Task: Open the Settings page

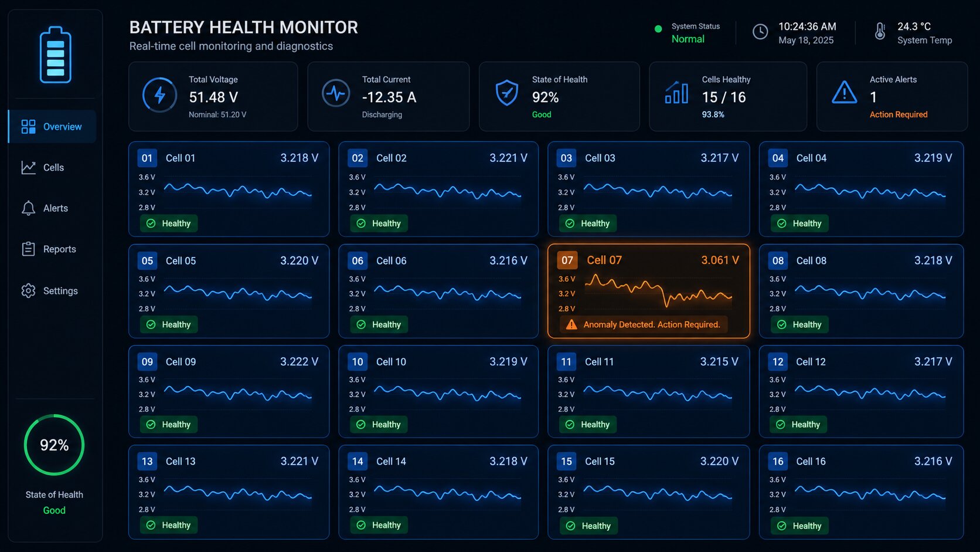Action: pyautogui.click(x=52, y=290)
